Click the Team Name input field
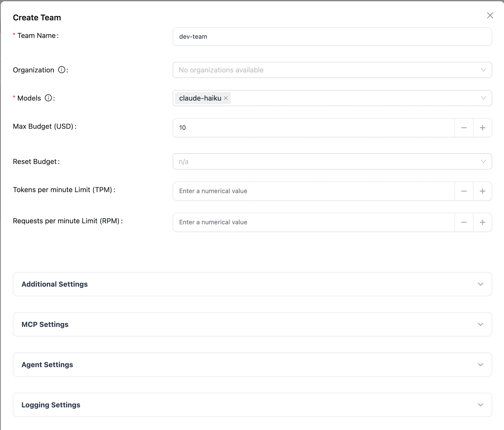Image resolution: width=504 pixels, height=430 pixels. coord(332,37)
